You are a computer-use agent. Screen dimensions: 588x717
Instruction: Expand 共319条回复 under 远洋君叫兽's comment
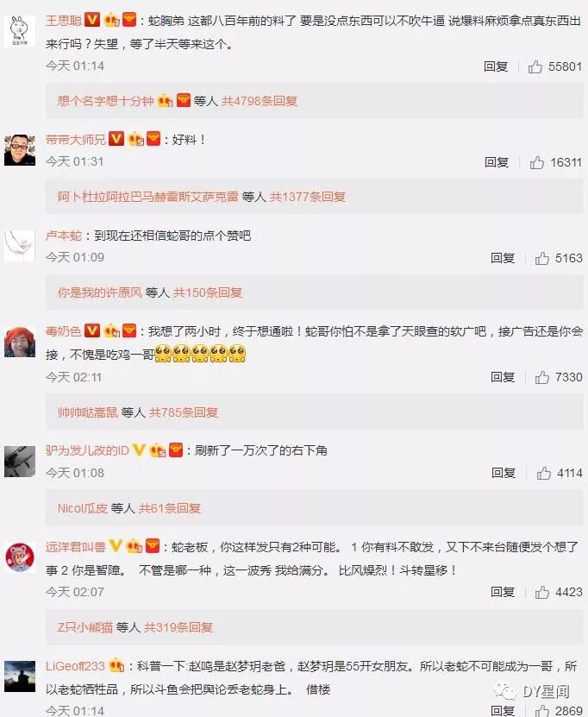(x=178, y=627)
